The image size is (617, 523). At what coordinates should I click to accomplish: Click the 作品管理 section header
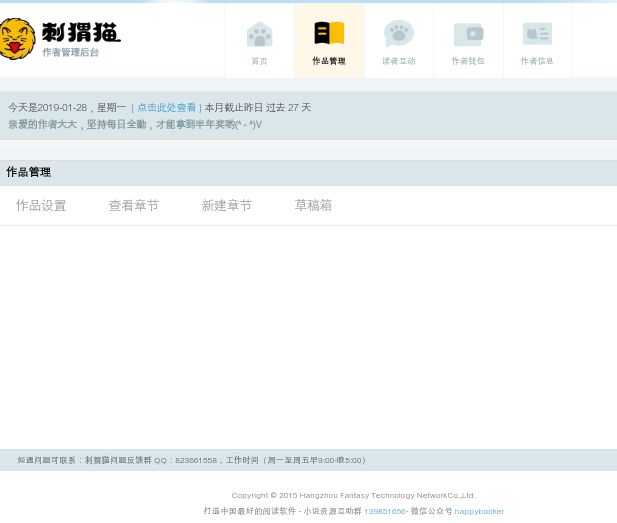click(x=28, y=172)
